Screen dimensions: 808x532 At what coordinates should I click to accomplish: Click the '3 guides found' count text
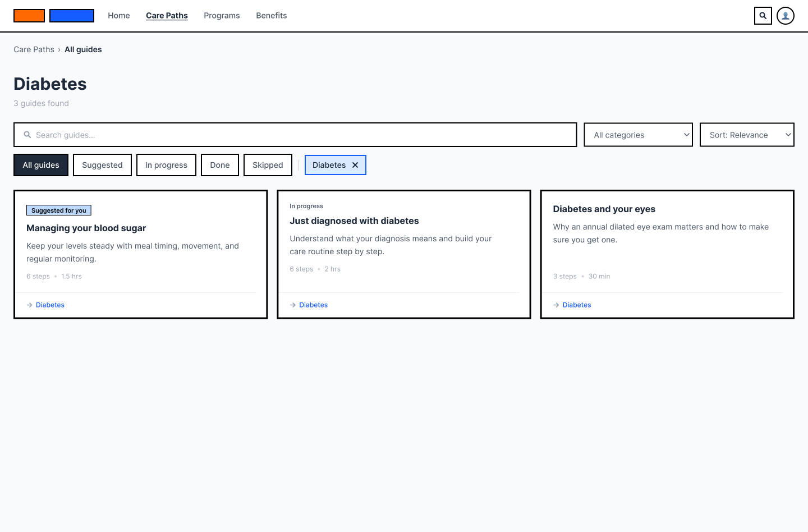click(x=41, y=103)
